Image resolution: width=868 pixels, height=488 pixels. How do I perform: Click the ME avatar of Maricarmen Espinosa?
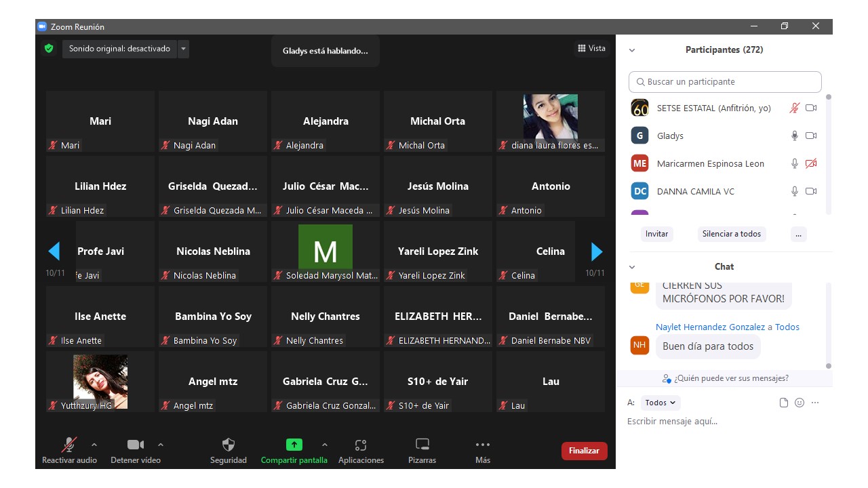(639, 163)
